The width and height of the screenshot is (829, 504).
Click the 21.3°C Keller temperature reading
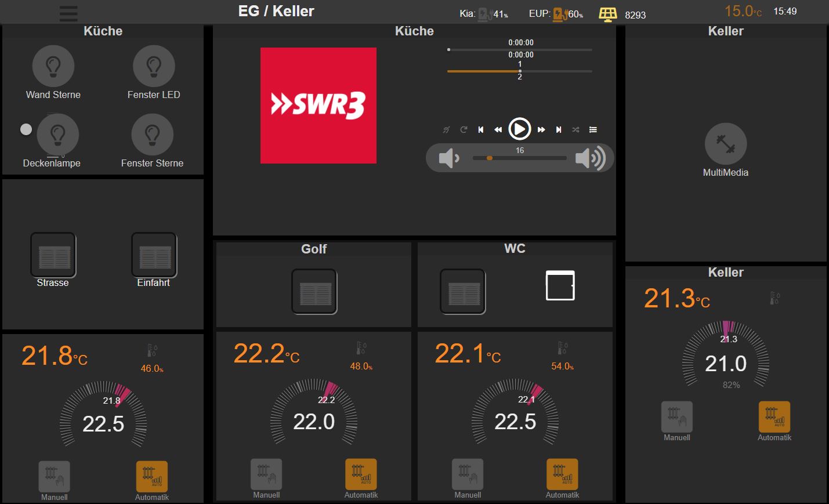677,298
